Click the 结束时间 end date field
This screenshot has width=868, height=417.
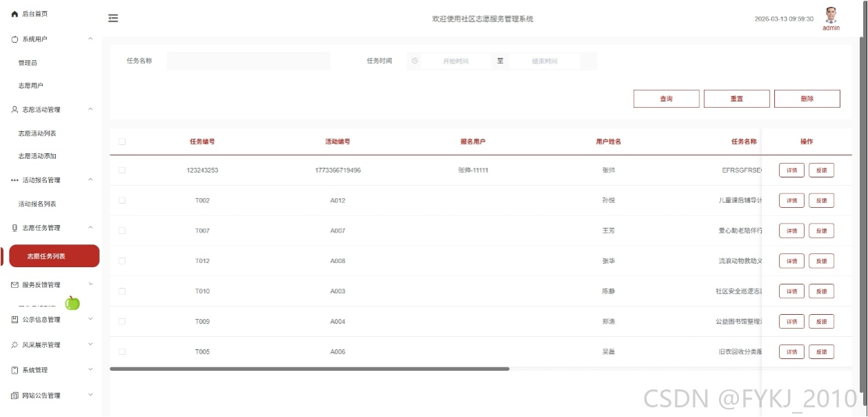(x=544, y=61)
